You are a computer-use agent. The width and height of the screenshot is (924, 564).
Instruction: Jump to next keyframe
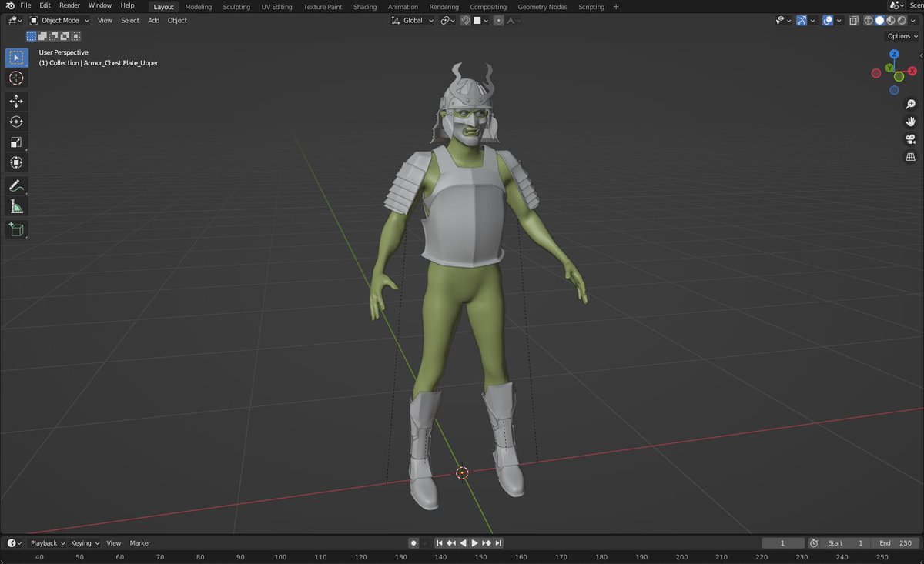coord(487,543)
